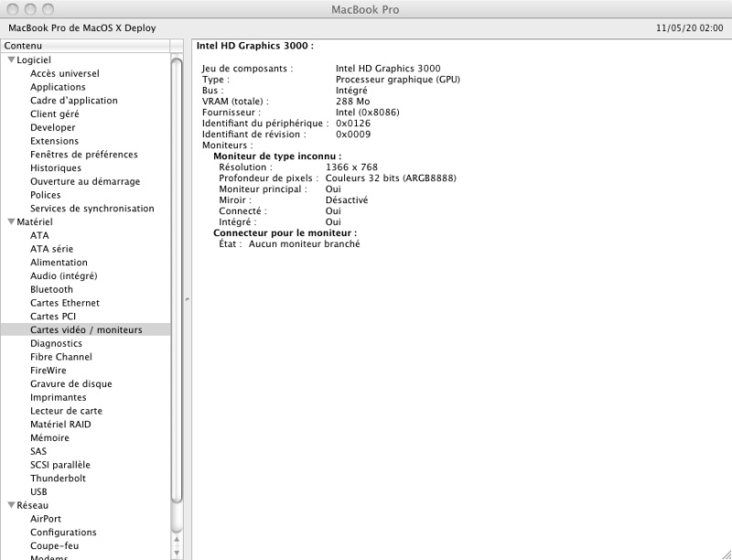Select Fibre Channel item

pos(61,357)
